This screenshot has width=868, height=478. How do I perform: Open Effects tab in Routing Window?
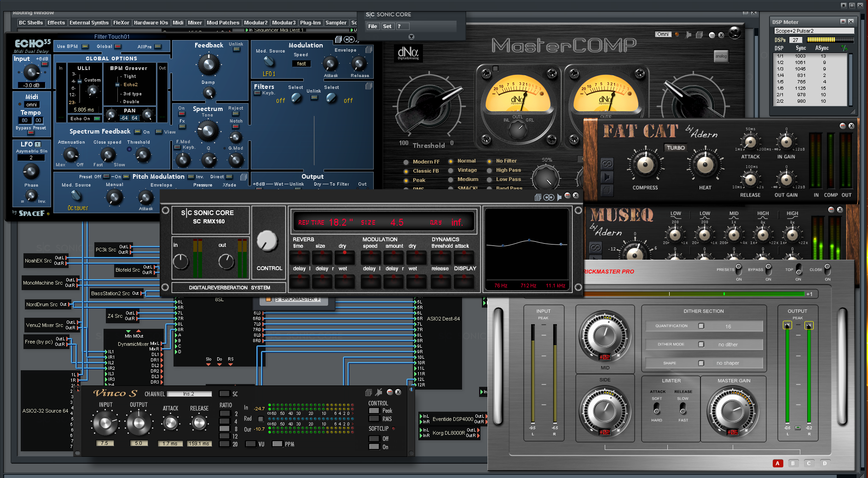click(56, 23)
